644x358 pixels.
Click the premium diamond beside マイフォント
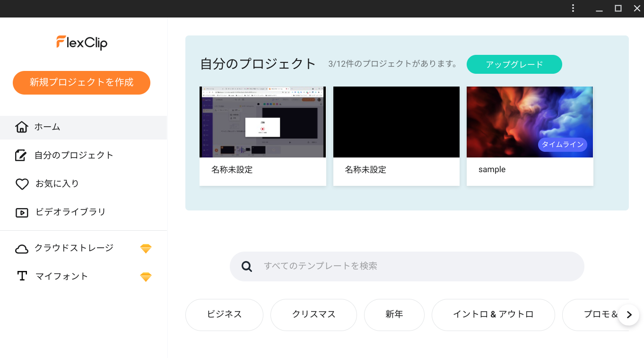(146, 277)
